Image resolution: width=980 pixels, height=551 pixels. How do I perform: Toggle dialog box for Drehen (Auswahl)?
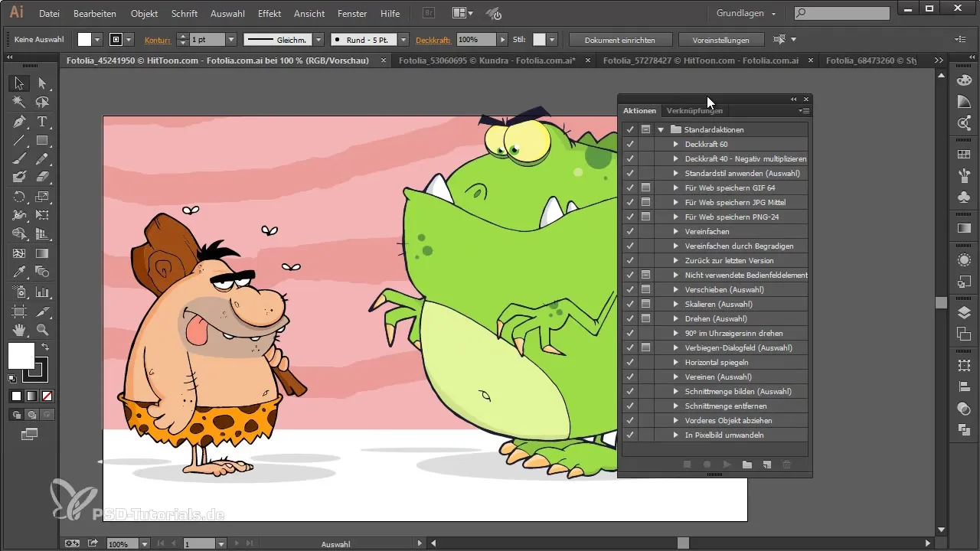[x=645, y=318]
